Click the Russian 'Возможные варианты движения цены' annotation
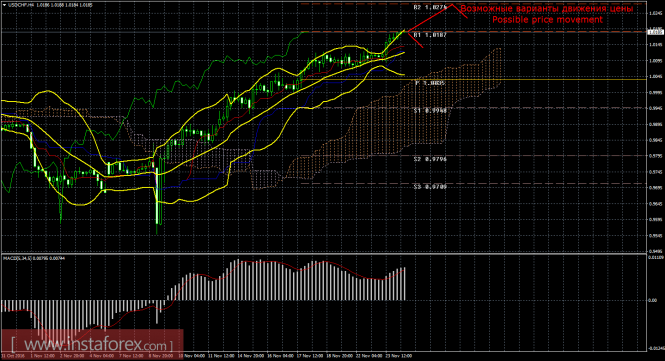 coord(547,8)
